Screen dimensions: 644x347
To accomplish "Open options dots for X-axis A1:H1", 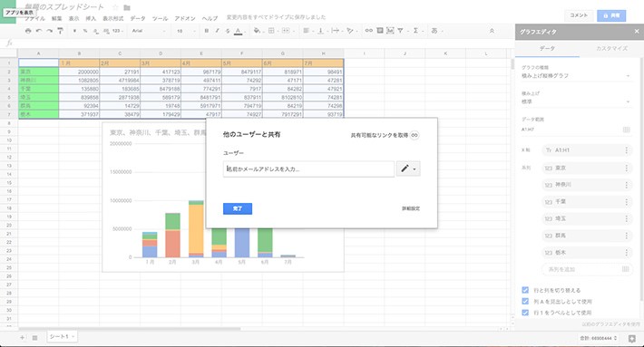I will coord(627,150).
